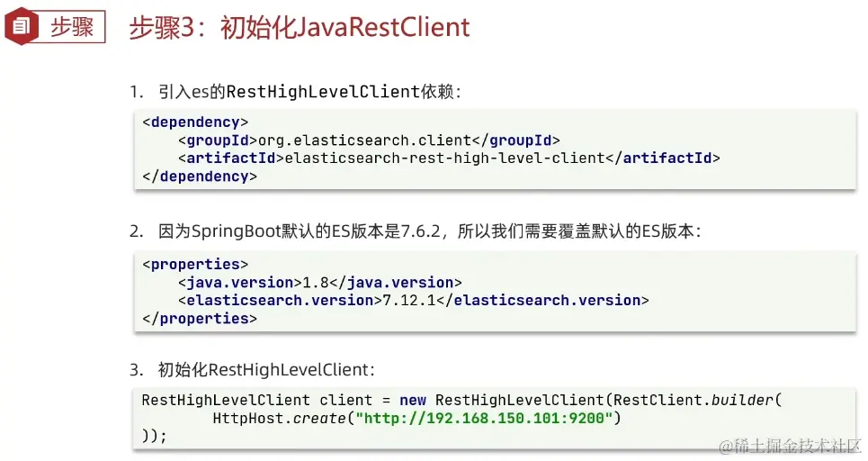Click the HttpHost.create URL line
The image size is (868, 461).
click(x=416, y=418)
